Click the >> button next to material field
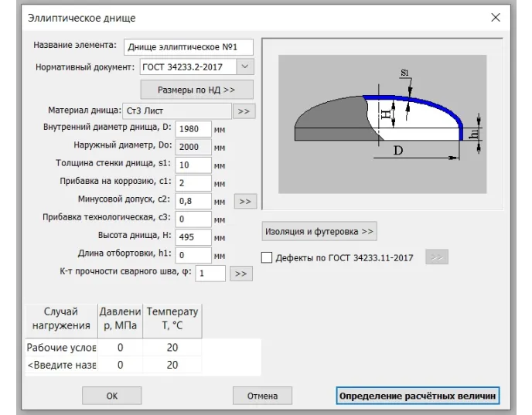The width and height of the screenshot is (532, 415). click(244, 111)
